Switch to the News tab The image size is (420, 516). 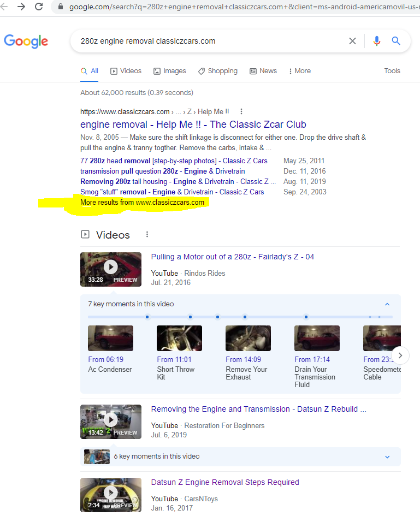click(x=263, y=71)
